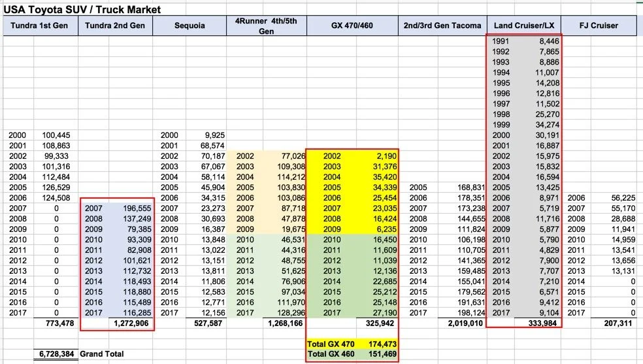This screenshot has width=643, height=364.
Task: Click the 'Total GX 460' label cell
Action: (x=331, y=354)
